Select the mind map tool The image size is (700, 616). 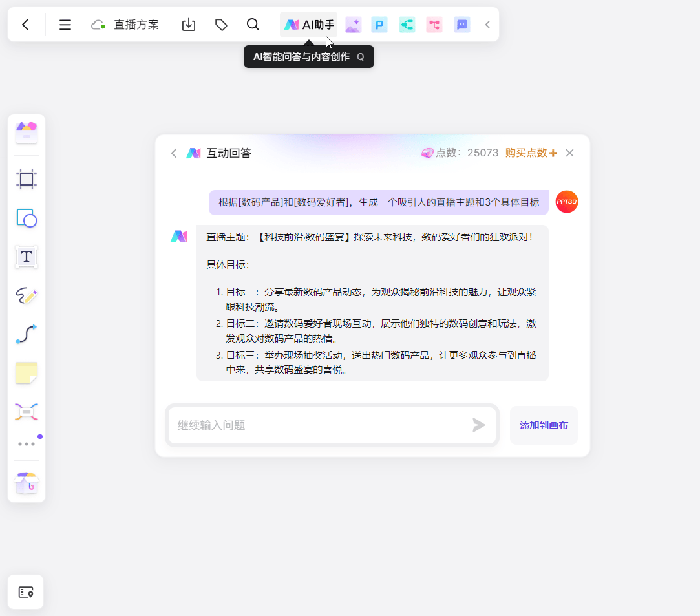coord(27,411)
